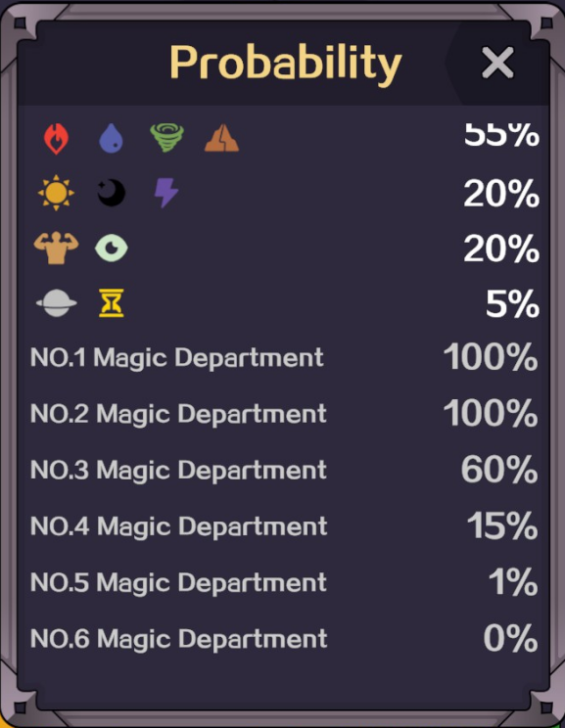Viewport: 565px width, 728px height.
Task: Click the green eye icon
Action: point(112,248)
